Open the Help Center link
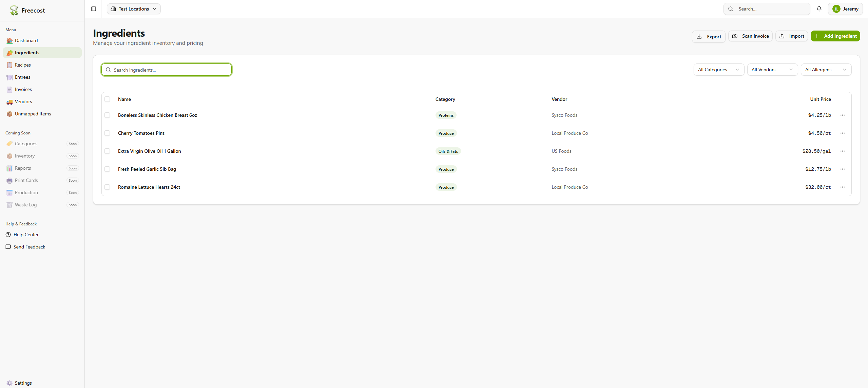This screenshot has height=388, width=868. [x=26, y=235]
